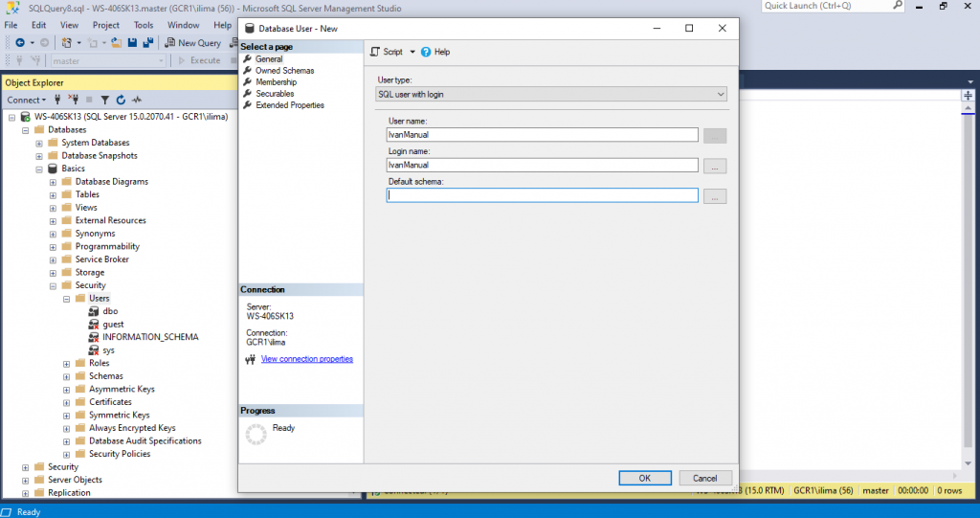
Task: Click the Certificates folder icon
Action: 80,401
